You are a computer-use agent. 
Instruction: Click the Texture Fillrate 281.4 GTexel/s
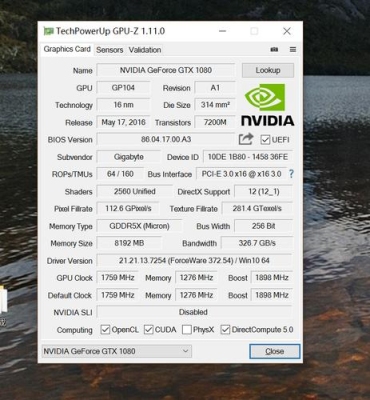[x=257, y=209]
